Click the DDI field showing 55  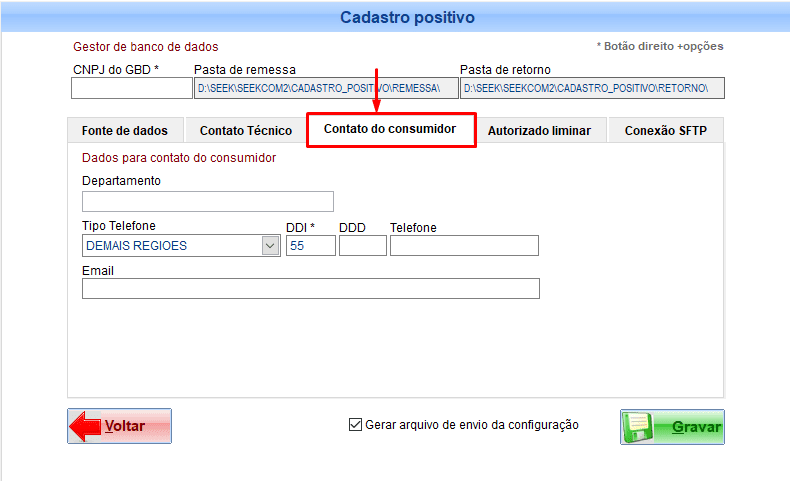point(311,246)
